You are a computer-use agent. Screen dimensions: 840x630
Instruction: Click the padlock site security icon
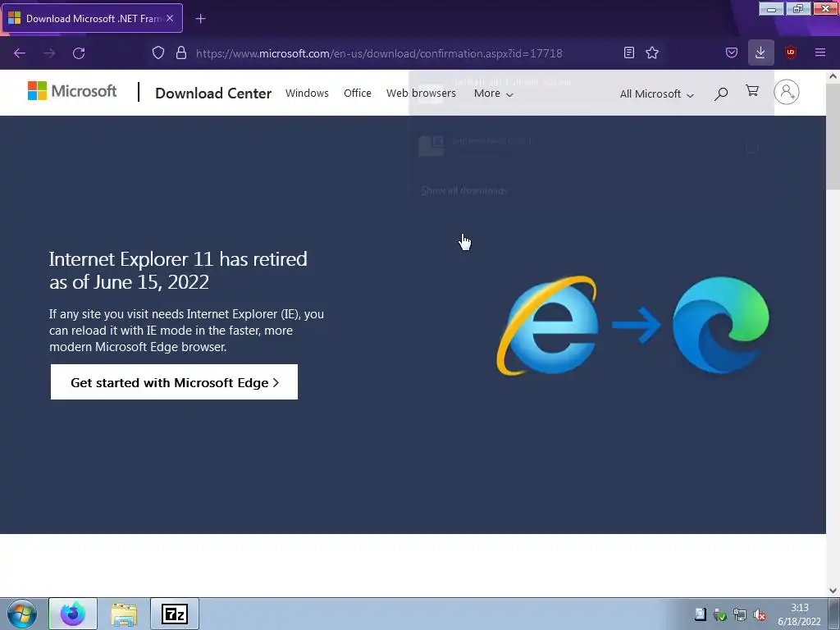point(181,52)
